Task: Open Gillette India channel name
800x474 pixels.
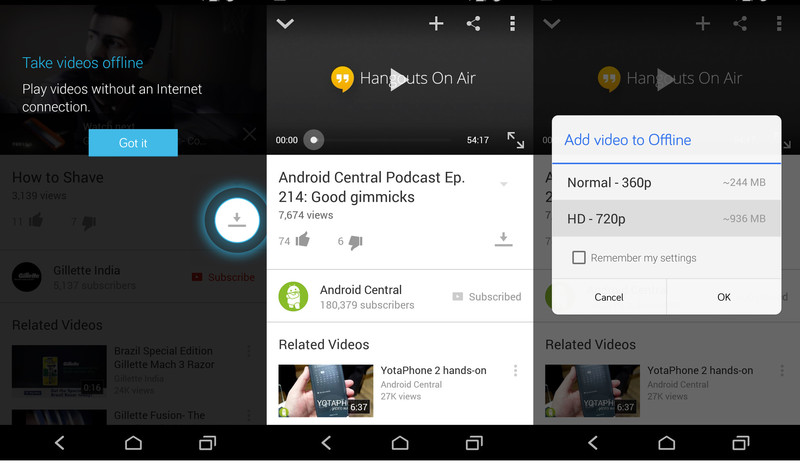Action: (x=87, y=270)
